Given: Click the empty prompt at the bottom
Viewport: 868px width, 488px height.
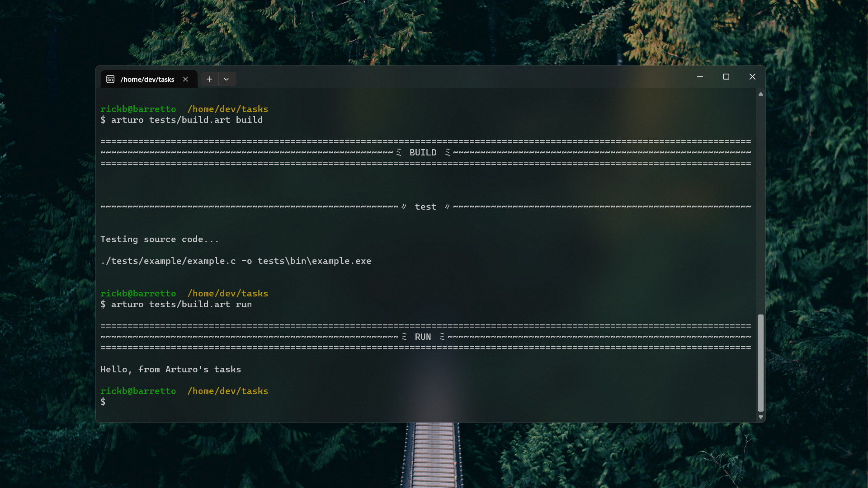Looking at the screenshot, I should 103,402.
